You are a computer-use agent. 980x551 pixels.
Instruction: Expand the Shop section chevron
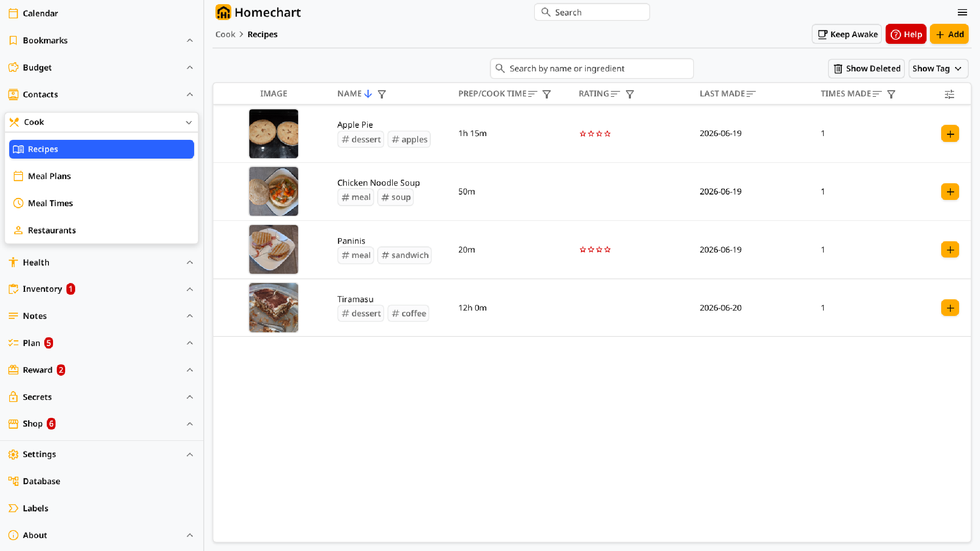click(x=190, y=424)
